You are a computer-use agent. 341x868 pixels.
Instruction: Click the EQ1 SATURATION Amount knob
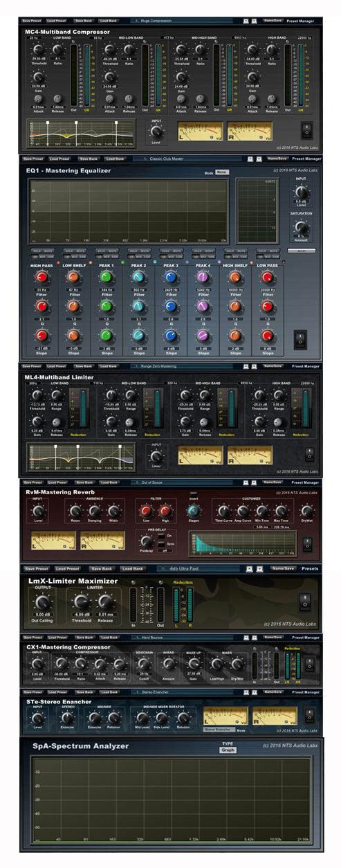tap(301, 226)
